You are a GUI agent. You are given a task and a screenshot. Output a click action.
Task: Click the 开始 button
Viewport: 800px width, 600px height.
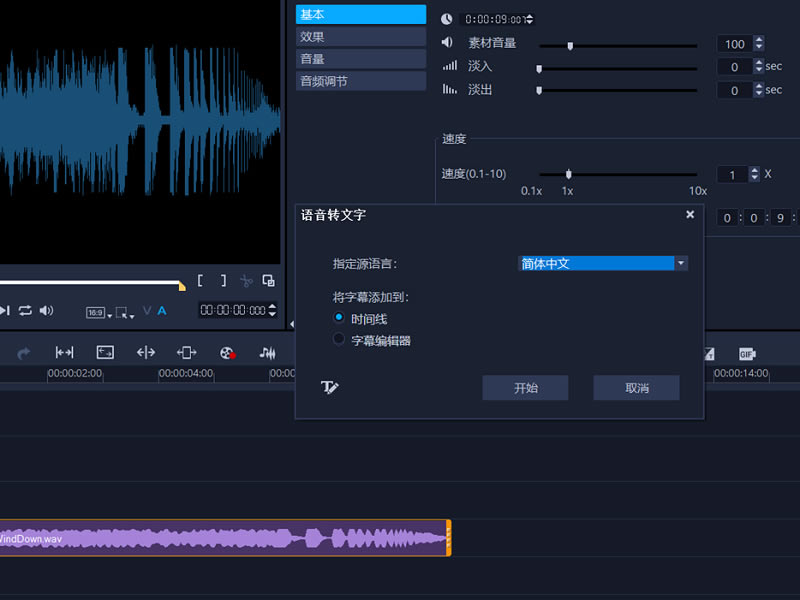(525, 388)
